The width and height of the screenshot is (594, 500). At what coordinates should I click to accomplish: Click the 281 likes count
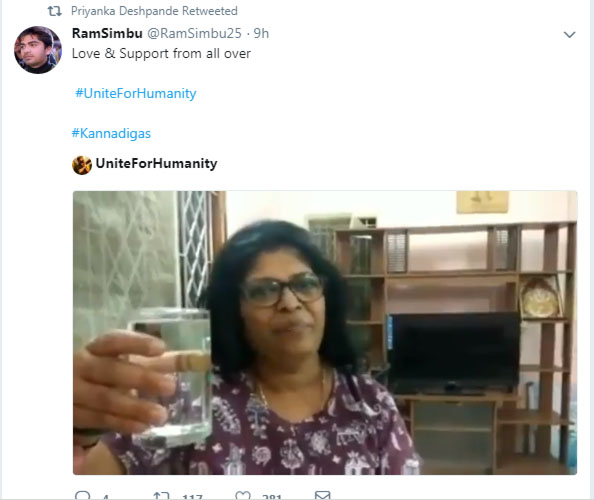(272, 497)
